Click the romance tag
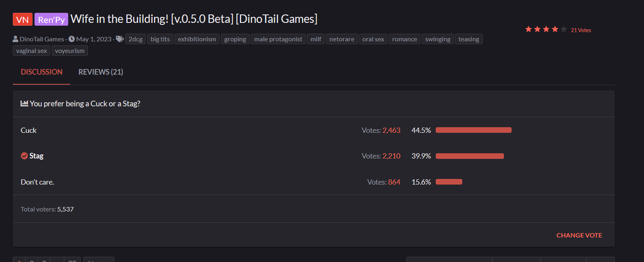 pyautogui.click(x=404, y=39)
